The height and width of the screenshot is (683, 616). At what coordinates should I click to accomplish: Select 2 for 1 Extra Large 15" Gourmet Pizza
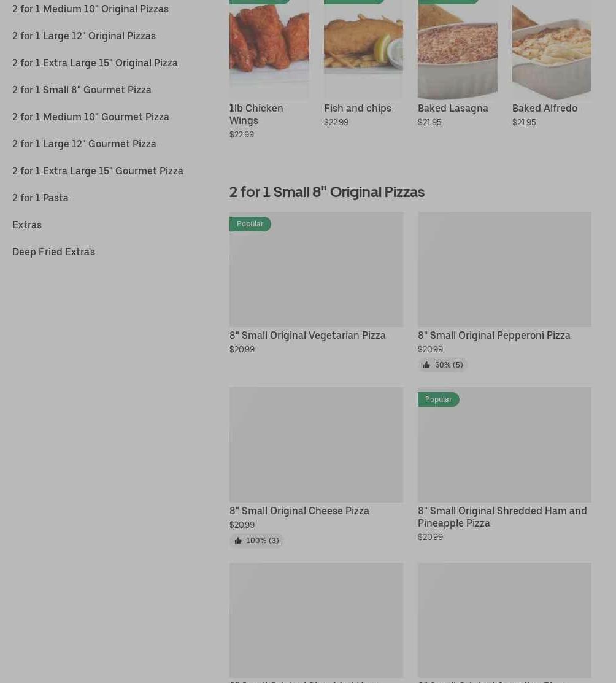(98, 171)
